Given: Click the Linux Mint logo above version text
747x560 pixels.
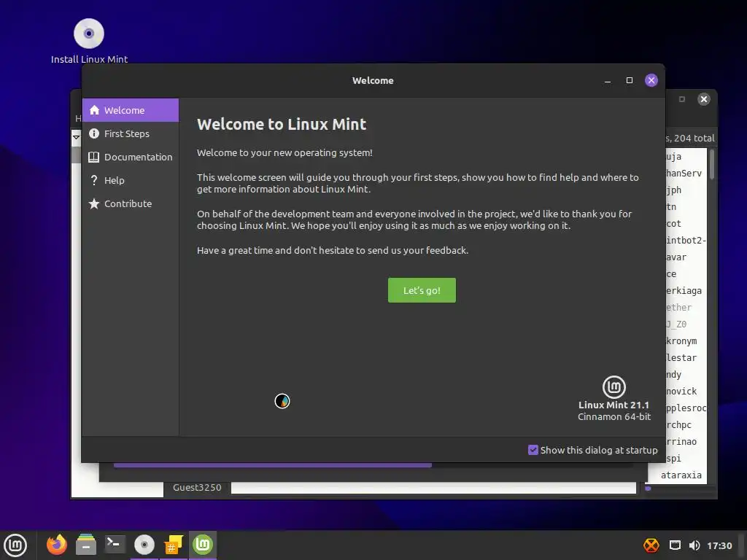Looking at the screenshot, I should tap(614, 386).
